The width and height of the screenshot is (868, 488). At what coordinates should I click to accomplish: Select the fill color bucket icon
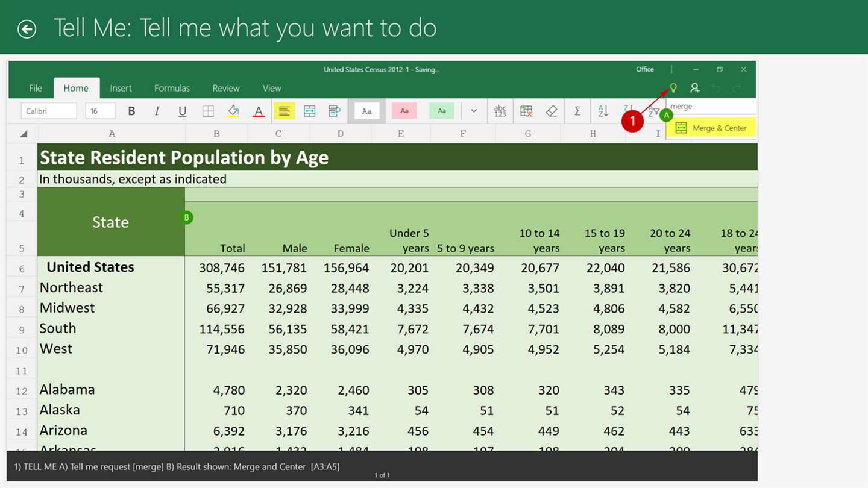point(233,111)
